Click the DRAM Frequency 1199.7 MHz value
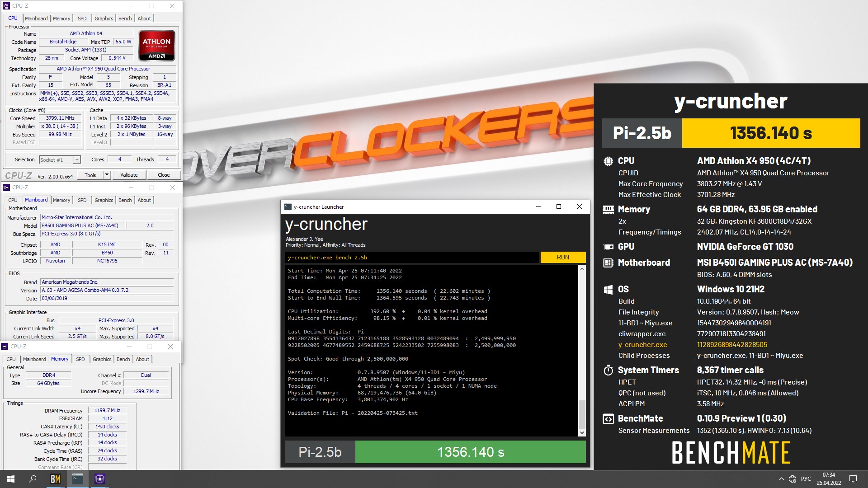 [107, 411]
